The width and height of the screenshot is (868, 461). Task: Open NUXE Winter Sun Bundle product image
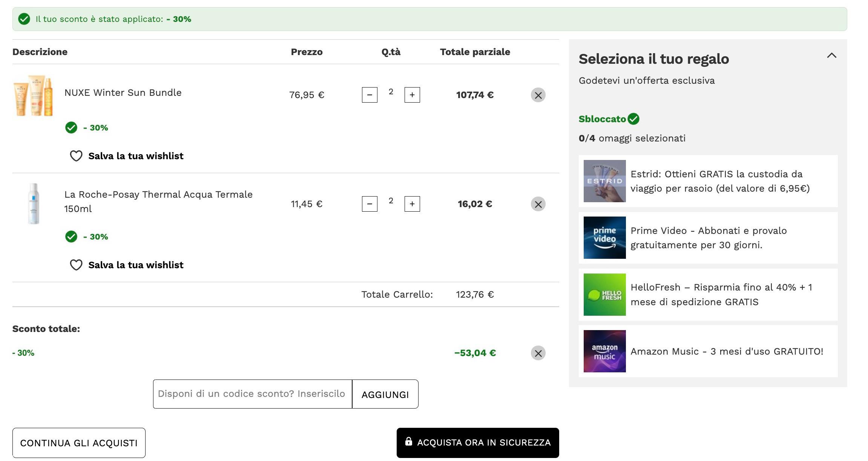pos(34,95)
